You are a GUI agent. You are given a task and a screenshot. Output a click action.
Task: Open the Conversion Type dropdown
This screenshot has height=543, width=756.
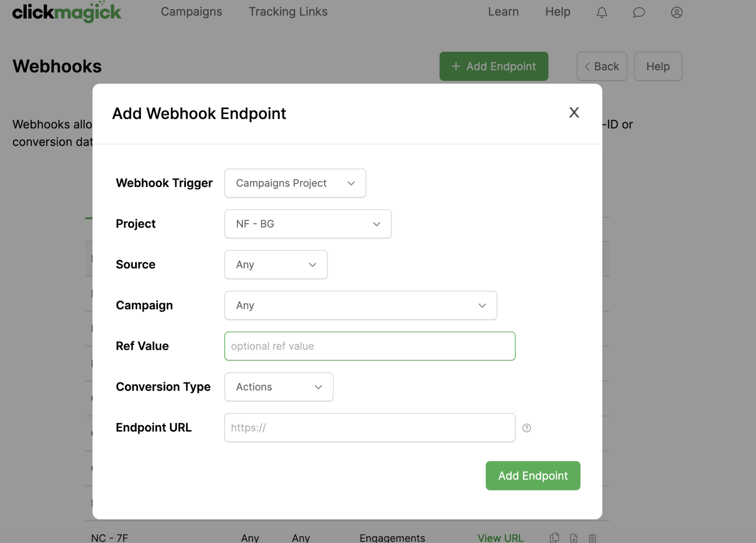coord(279,387)
